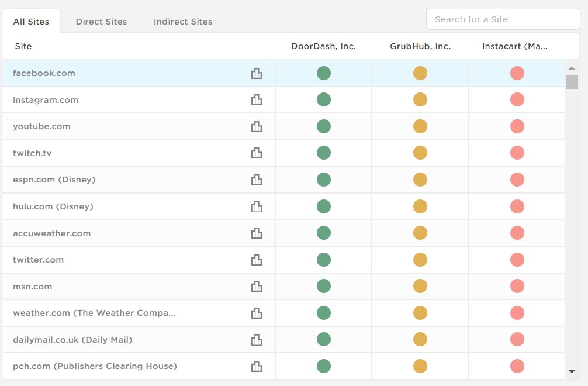Open chart icon for espn.com row
Image resolution: width=588 pixels, height=386 pixels.
click(257, 180)
